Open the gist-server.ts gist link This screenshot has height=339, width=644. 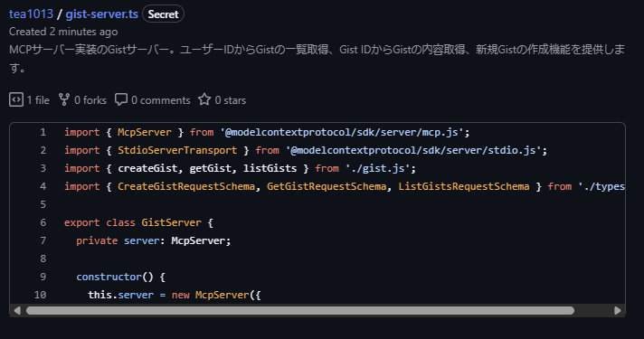tap(102, 14)
